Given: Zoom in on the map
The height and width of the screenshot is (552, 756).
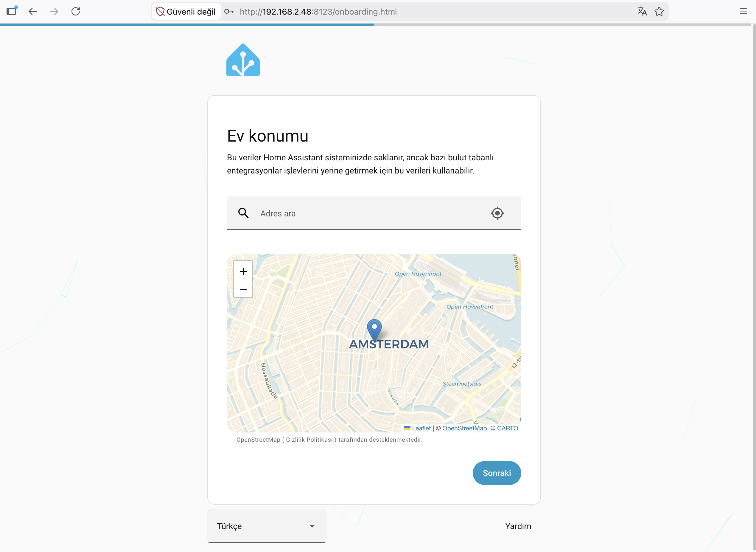Looking at the screenshot, I should pyautogui.click(x=243, y=271).
